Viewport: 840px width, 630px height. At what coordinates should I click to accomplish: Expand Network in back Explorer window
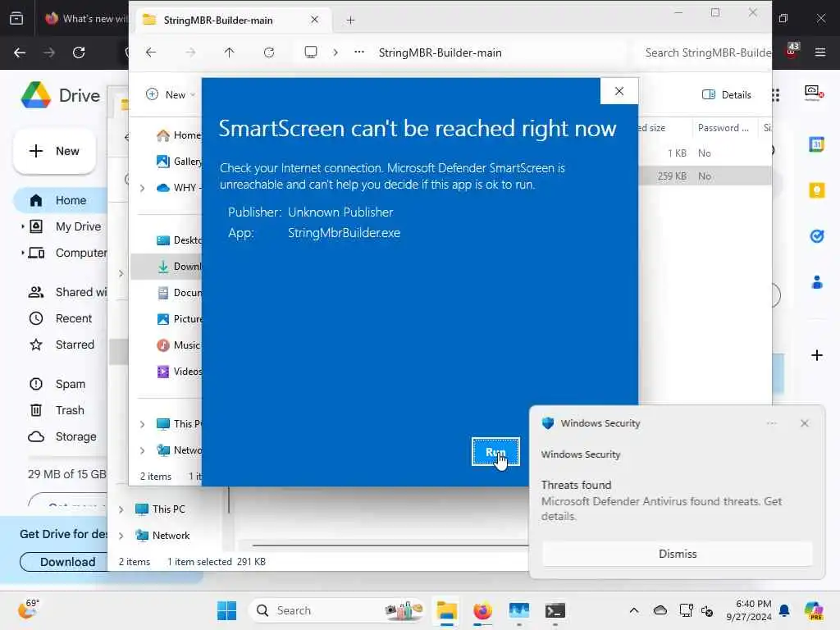coord(121,536)
